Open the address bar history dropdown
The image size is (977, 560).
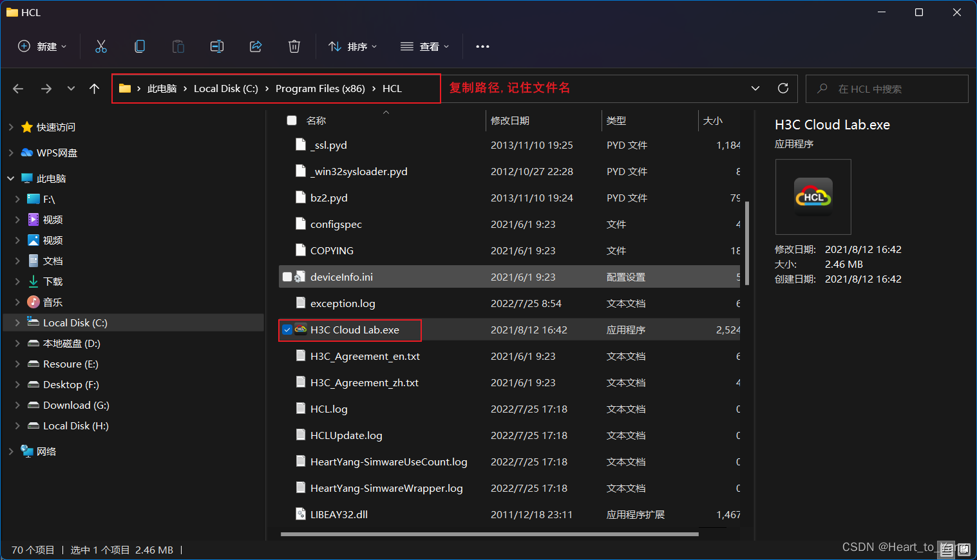coord(755,88)
